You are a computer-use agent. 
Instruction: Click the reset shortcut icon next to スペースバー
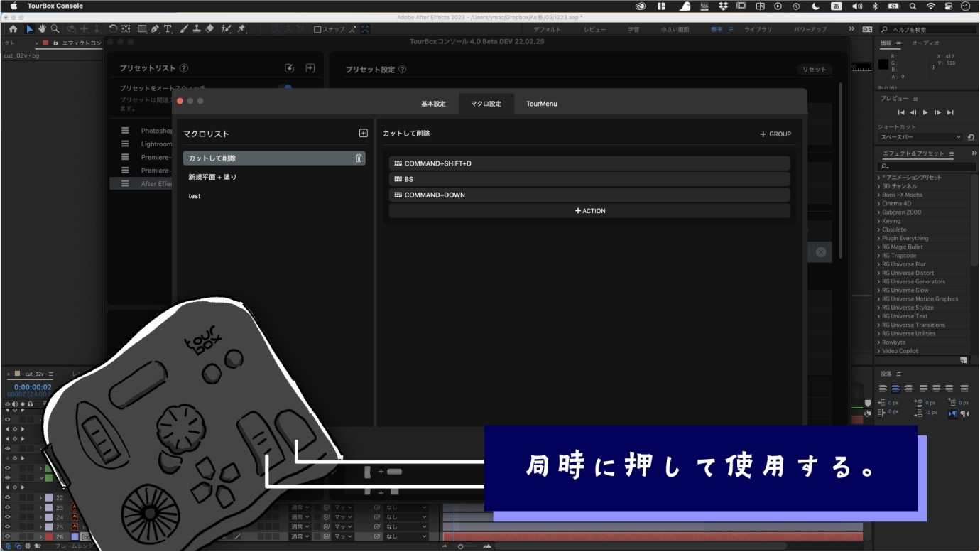coord(971,137)
